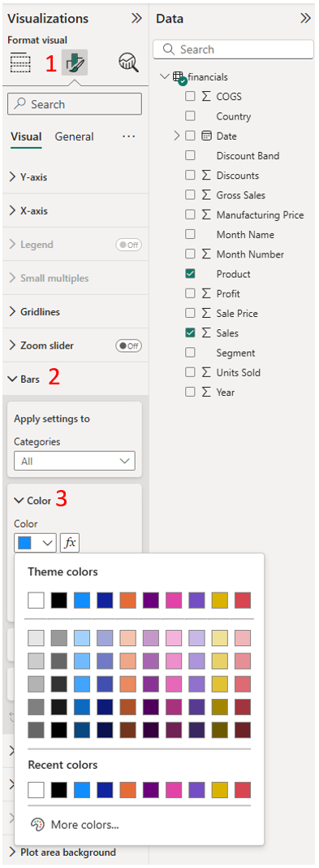Check the Segment field checkbox

tap(190, 353)
